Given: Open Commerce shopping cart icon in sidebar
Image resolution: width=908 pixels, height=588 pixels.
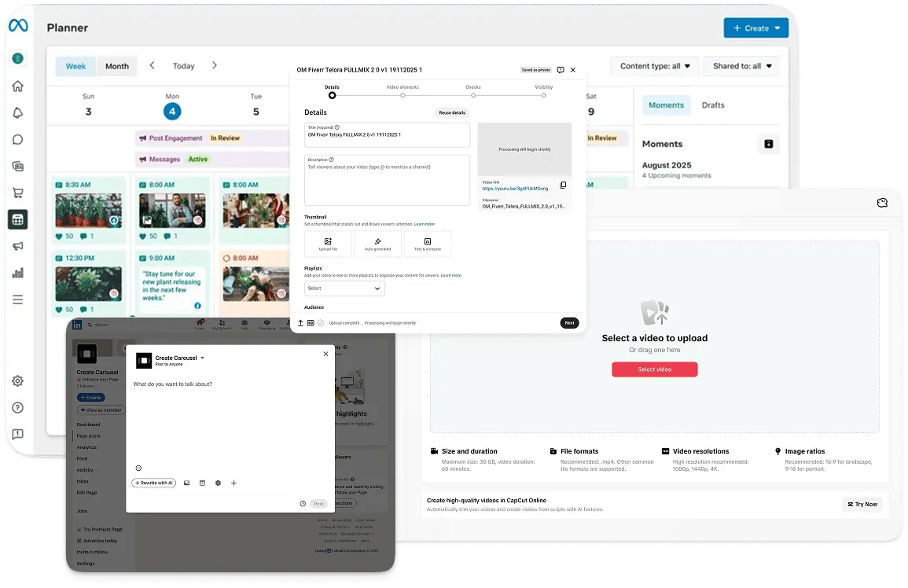Looking at the screenshot, I should (17, 193).
